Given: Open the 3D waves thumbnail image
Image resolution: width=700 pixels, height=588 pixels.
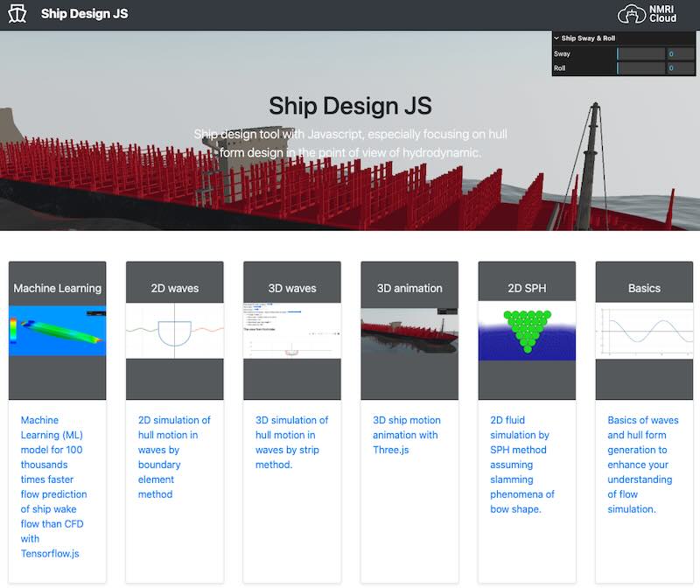Looking at the screenshot, I should (291, 331).
